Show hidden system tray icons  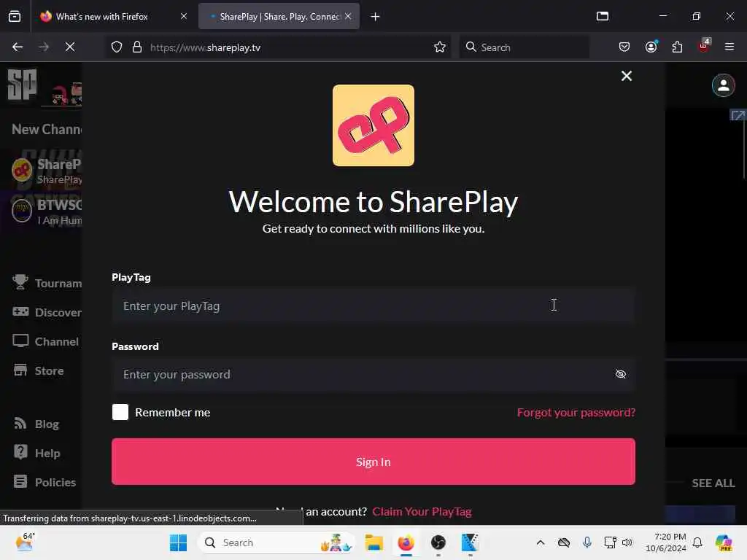pos(541,542)
